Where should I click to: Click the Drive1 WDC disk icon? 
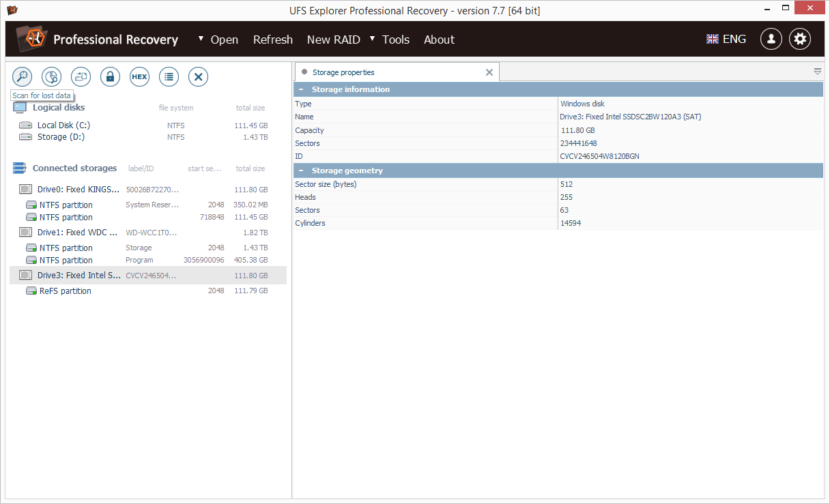[26, 233]
